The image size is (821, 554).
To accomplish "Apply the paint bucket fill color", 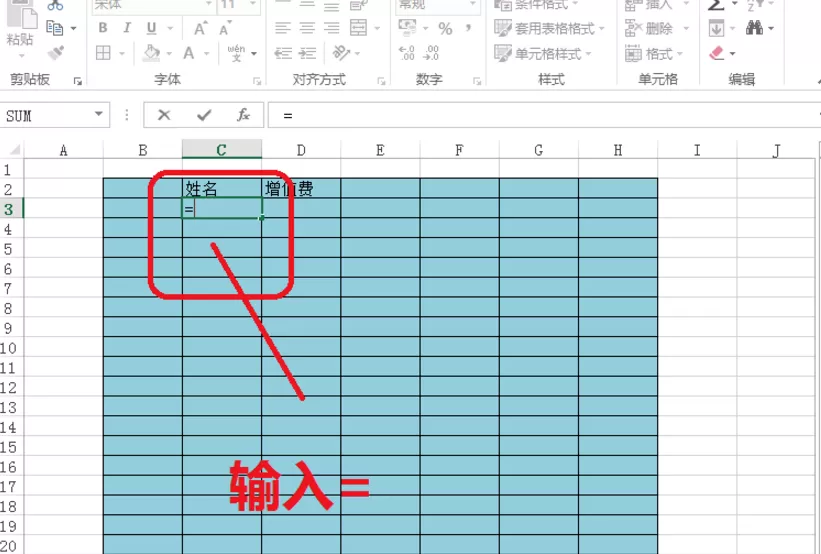I will pyautogui.click(x=151, y=53).
